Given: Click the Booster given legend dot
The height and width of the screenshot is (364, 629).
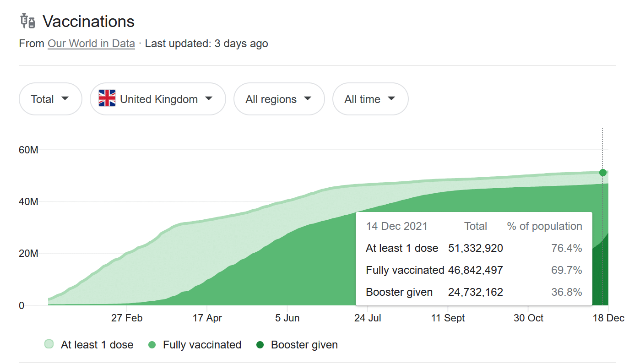Looking at the screenshot, I should 260,345.
